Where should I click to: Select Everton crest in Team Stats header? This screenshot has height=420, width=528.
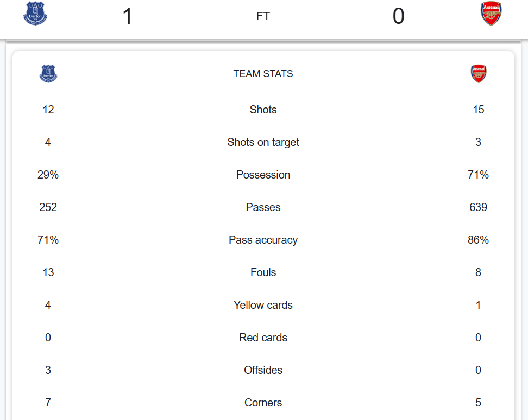(48, 73)
